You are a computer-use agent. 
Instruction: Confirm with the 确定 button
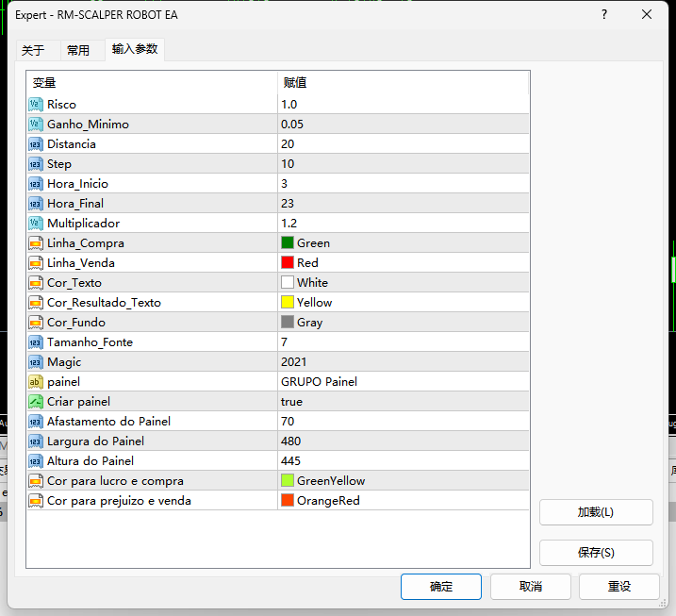(x=441, y=587)
